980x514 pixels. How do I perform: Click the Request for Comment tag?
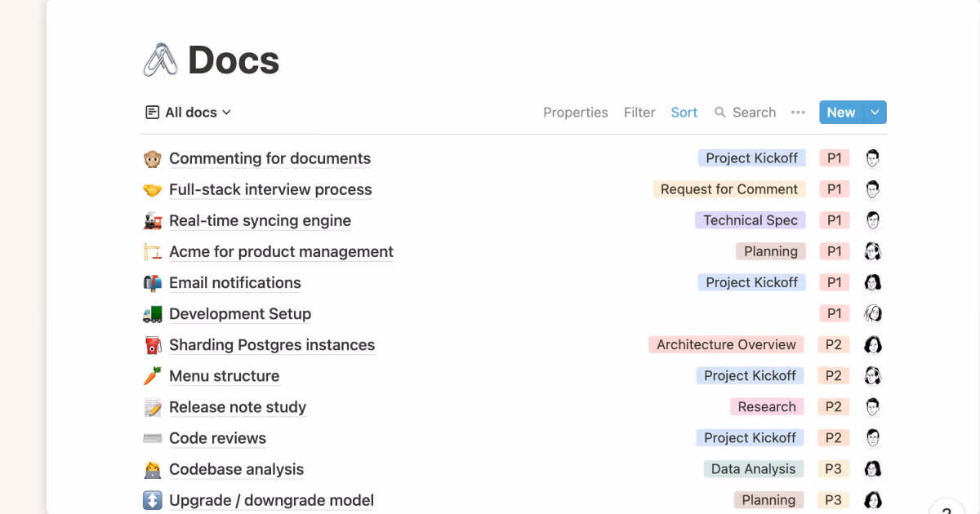click(729, 188)
